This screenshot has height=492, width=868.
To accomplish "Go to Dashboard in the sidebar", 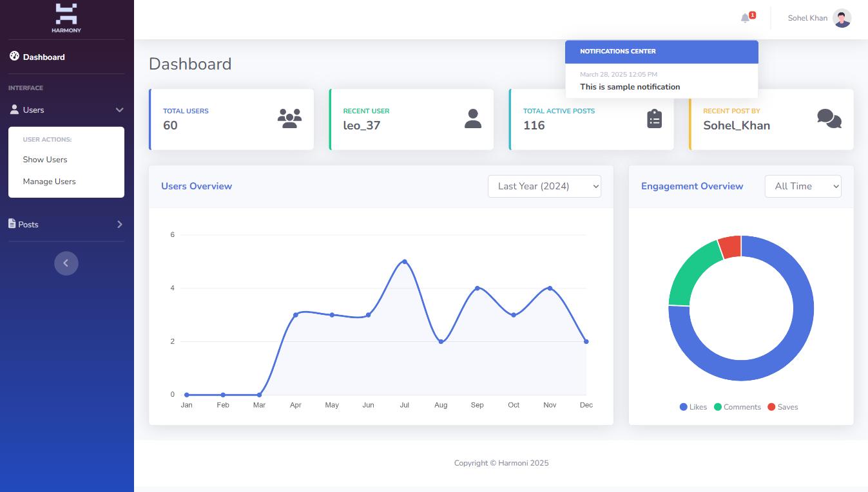I will (x=44, y=57).
